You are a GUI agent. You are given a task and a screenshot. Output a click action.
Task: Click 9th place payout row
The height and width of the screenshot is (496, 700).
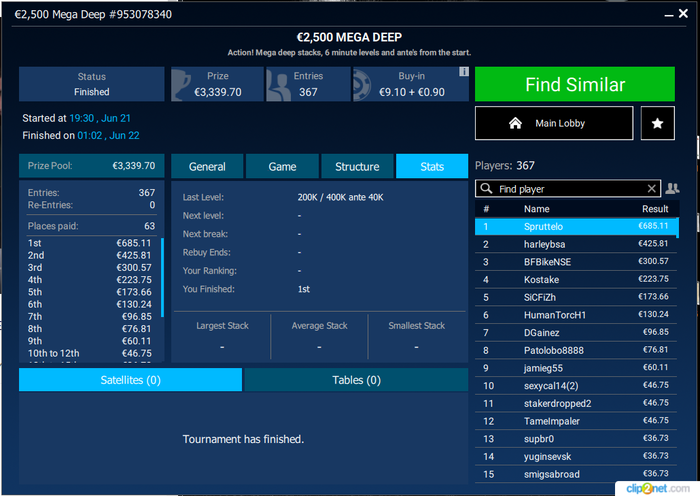pyautogui.click(x=89, y=341)
